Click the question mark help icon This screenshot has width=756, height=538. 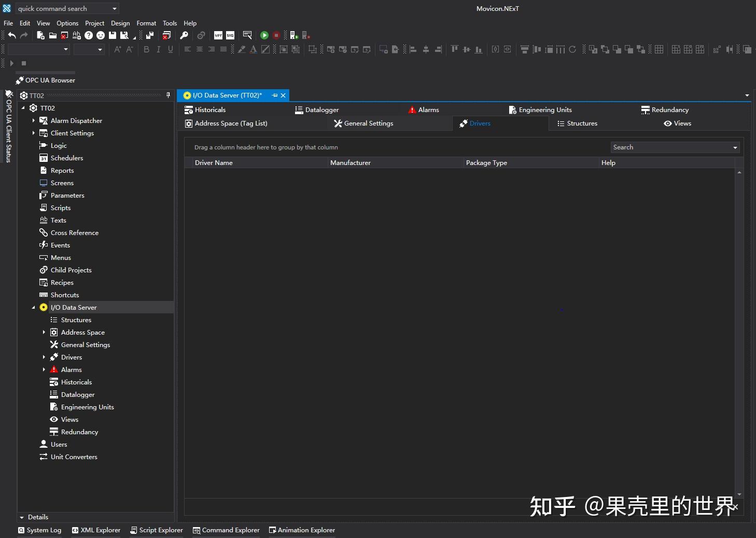(89, 35)
